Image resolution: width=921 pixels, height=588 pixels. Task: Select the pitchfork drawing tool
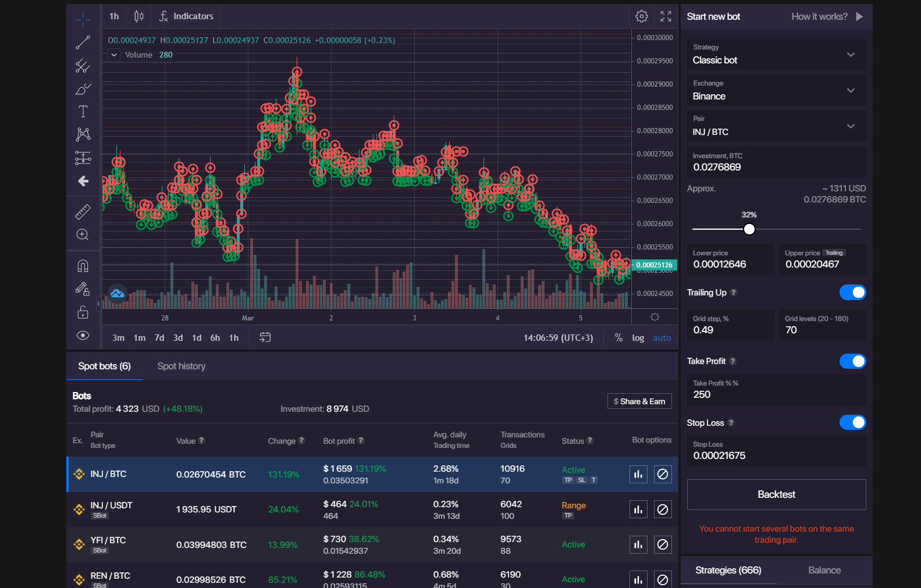[83, 66]
